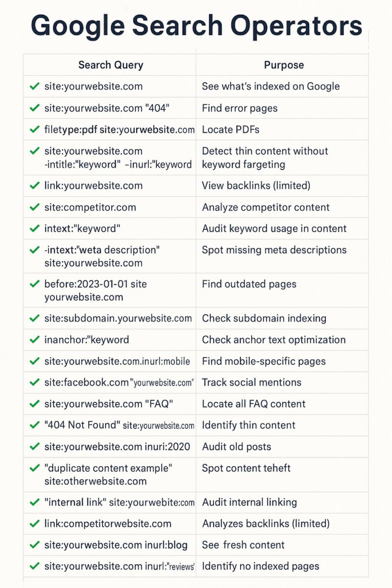
Task: Click the checkmark beside link:yourwebsite.com
Action: 34,186
